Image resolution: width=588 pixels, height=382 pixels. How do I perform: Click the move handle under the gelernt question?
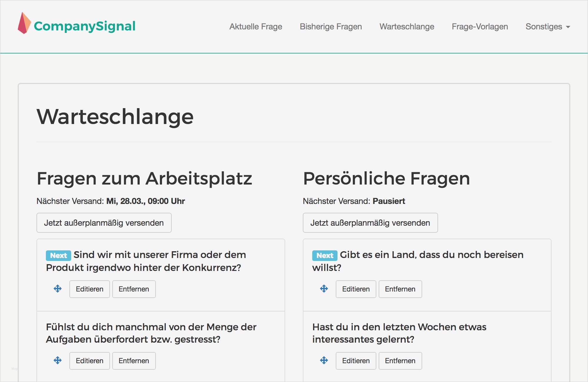coord(324,361)
